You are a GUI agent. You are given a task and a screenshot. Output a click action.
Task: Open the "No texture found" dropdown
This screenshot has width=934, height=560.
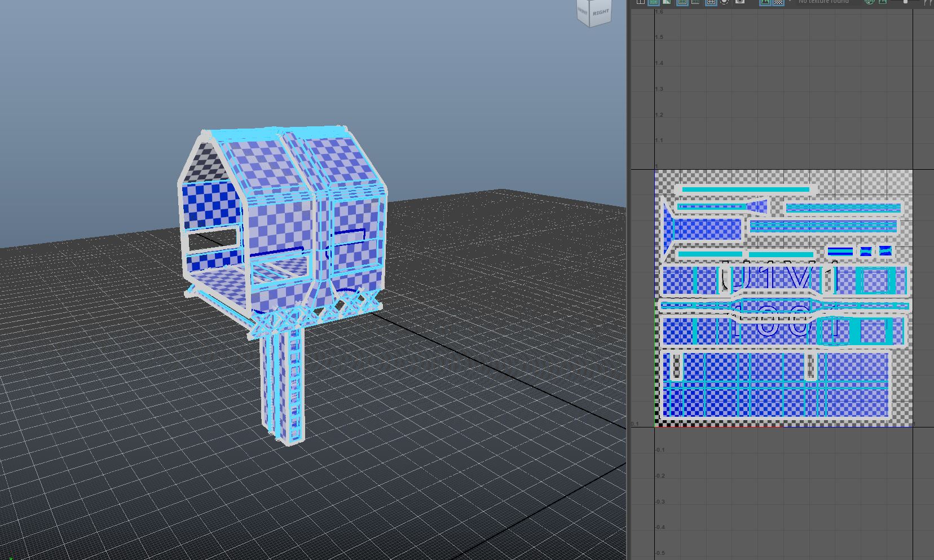coord(823,2)
